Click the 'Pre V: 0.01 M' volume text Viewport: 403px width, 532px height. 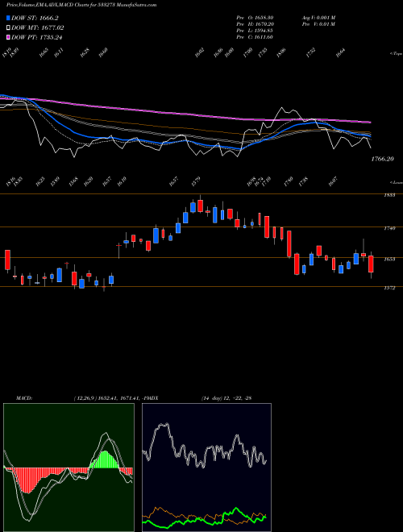pyautogui.click(x=318, y=24)
